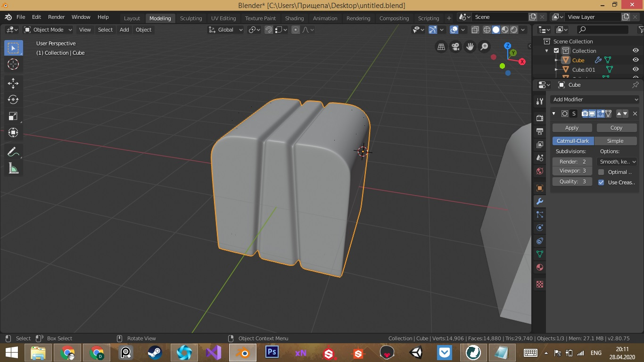Select the Select Box tool
644x362 pixels.
(13, 48)
